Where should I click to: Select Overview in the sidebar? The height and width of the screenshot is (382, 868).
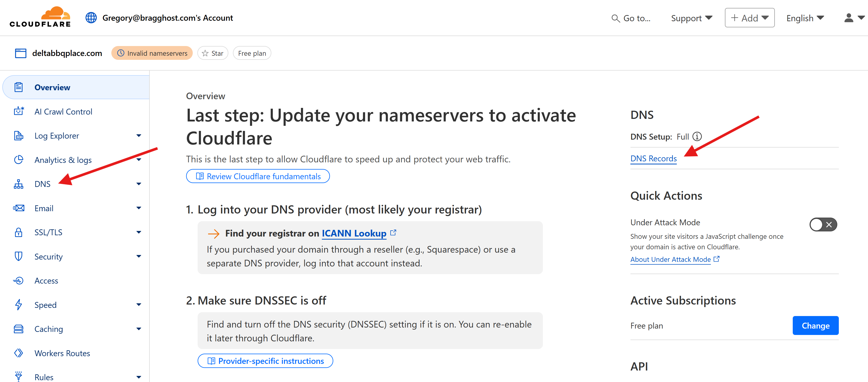[52, 87]
